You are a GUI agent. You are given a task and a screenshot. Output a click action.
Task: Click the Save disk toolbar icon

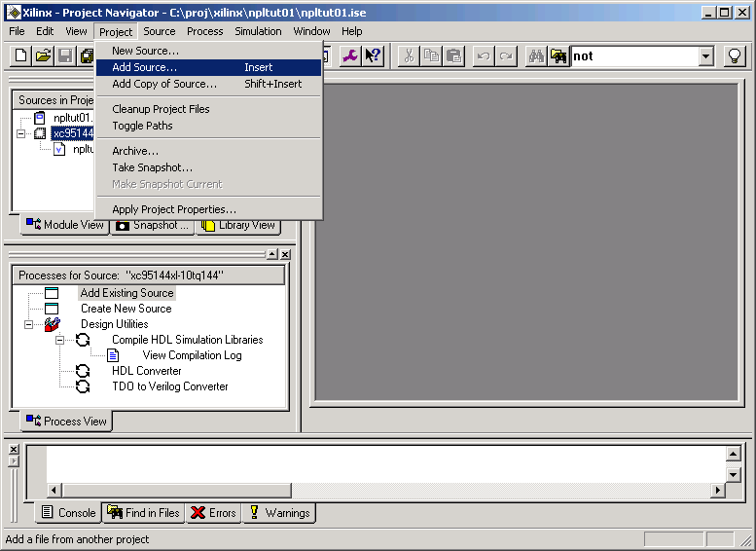[x=64, y=56]
